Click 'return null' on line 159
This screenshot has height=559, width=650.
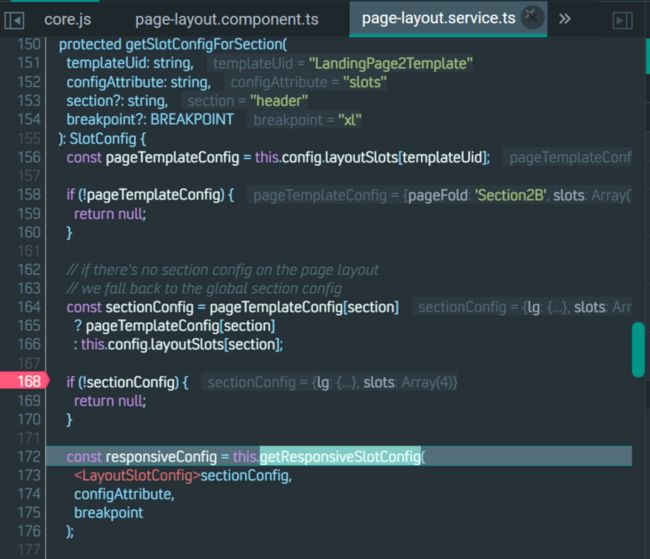109,214
